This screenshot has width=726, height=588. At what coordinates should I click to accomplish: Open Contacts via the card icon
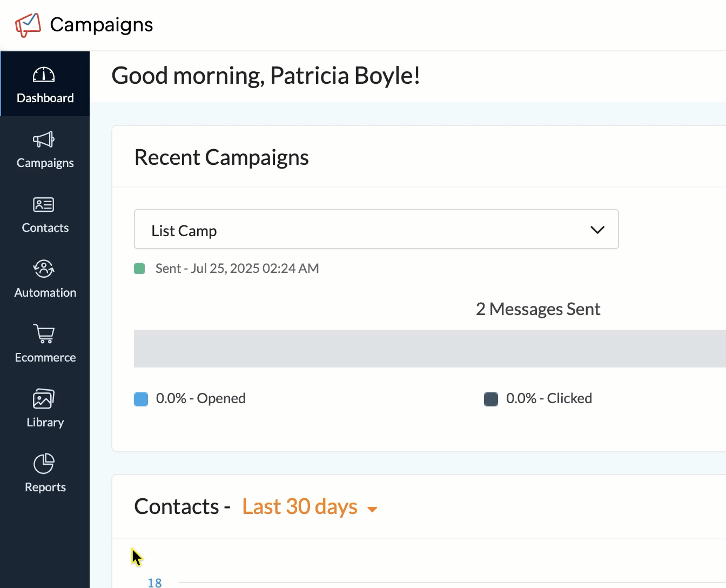tap(44, 204)
